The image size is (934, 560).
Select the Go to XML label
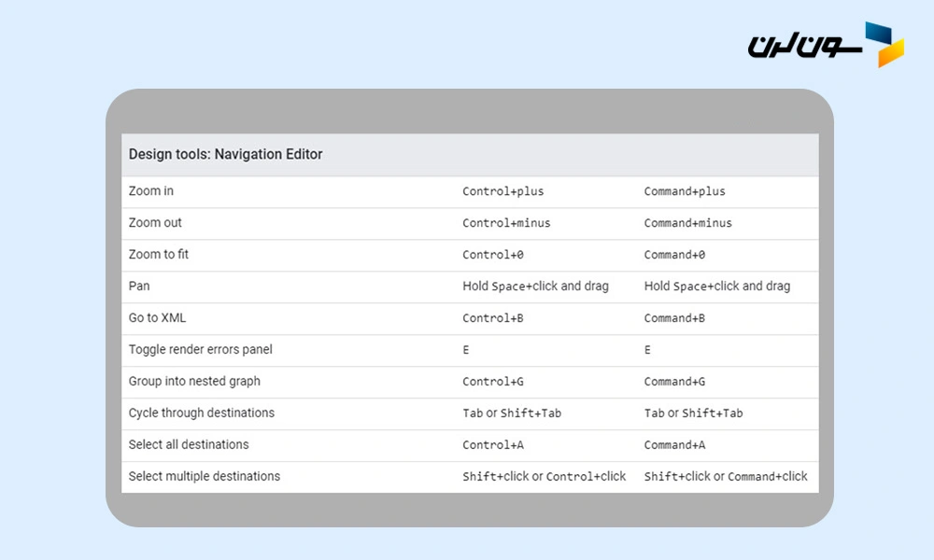[157, 318]
